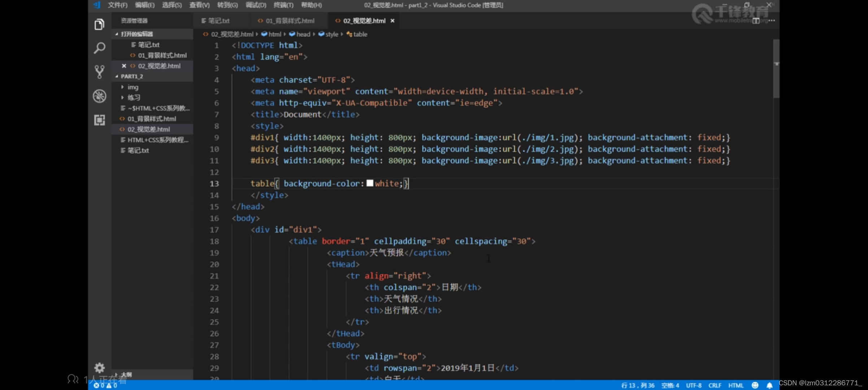This screenshot has width=868, height=390.
Task: Open the 调试(D) menu
Action: point(256,5)
